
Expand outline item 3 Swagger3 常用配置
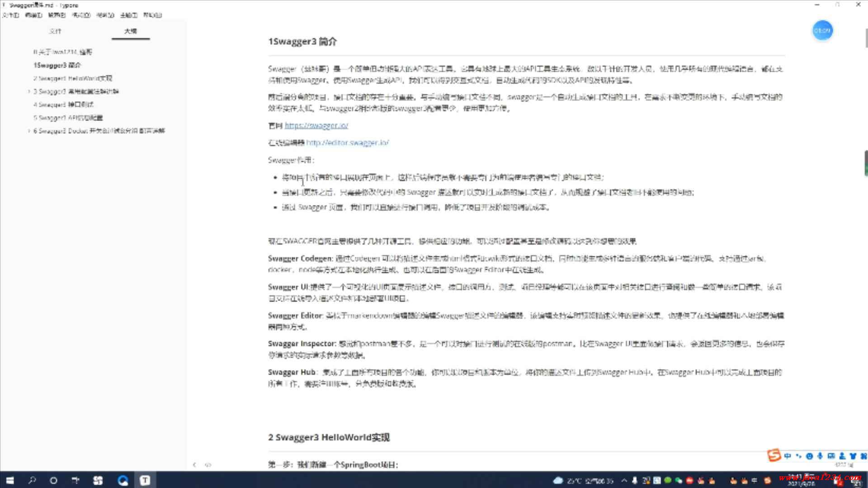[x=29, y=91]
